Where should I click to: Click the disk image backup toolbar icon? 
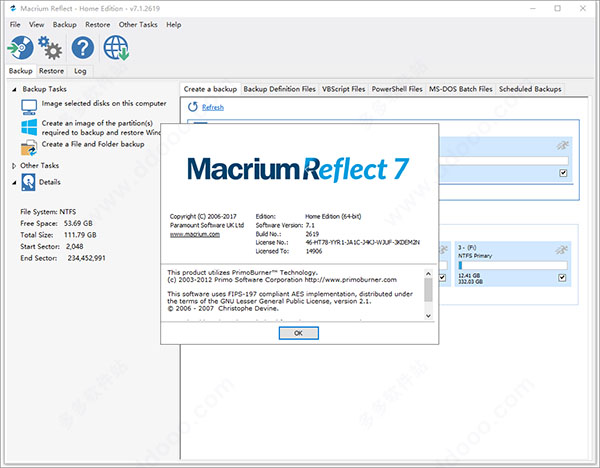click(20, 47)
